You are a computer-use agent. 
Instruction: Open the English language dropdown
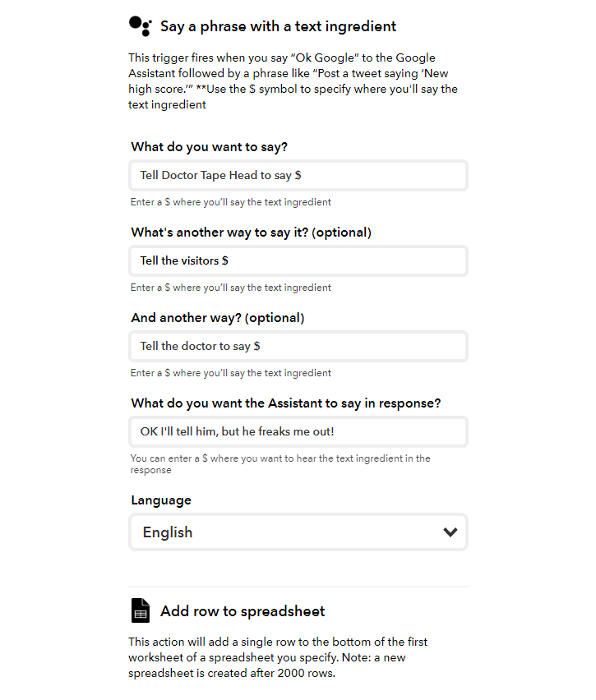[x=298, y=532]
